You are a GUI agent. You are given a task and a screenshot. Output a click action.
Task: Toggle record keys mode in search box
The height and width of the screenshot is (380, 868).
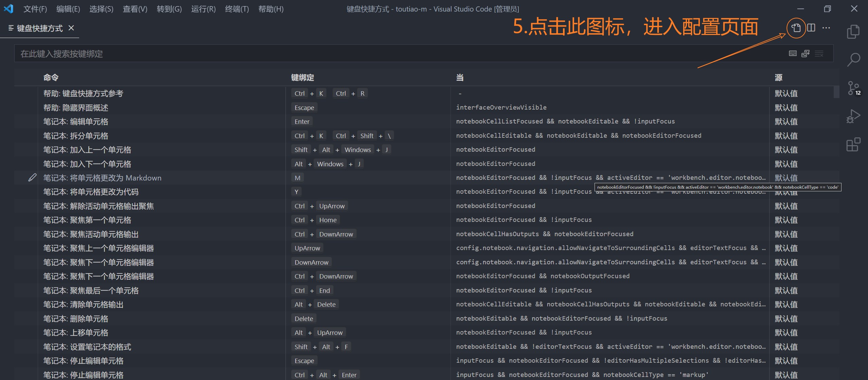click(793, 54)
